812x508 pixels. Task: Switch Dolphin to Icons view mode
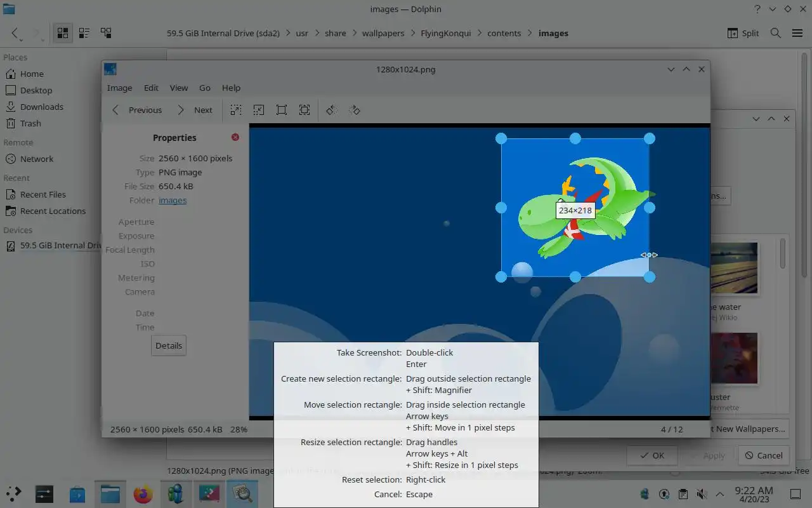[62, 33]
